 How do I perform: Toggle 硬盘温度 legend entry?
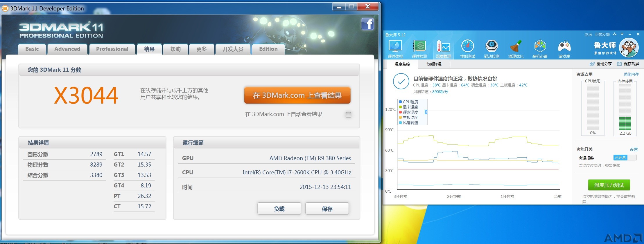pos(409,112)
